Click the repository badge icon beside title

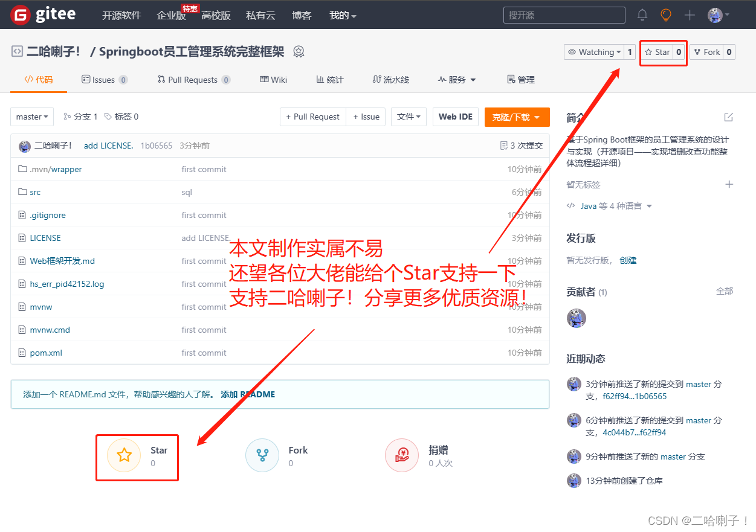[299, 52]
